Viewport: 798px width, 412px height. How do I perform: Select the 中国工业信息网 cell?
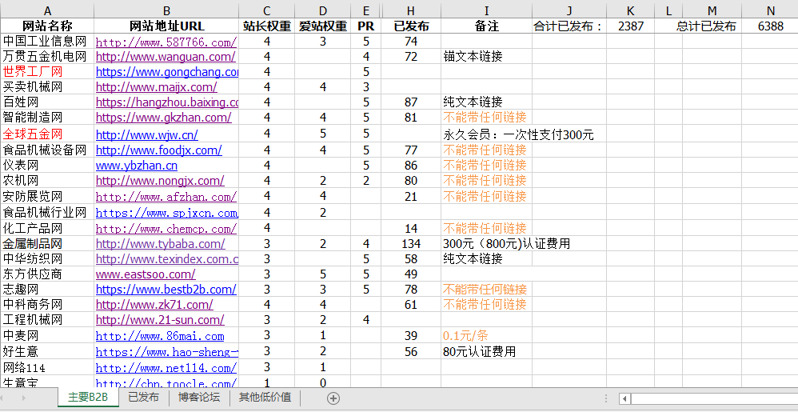[x=47, y=42]
